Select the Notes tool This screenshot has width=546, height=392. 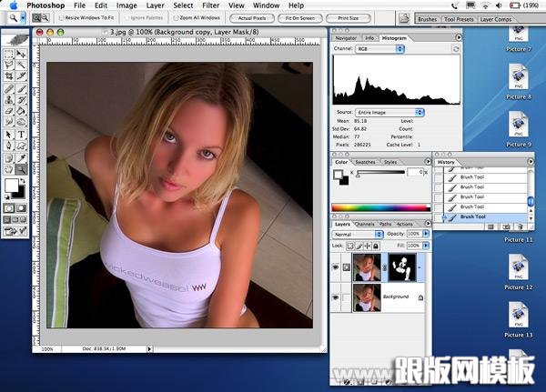coord(9,158)
